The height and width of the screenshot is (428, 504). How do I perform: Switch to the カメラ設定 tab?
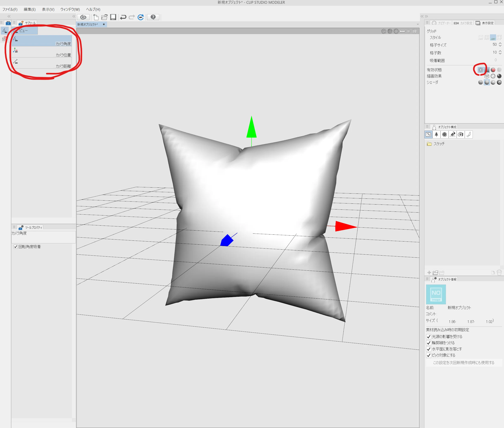[x=463, y=23]
